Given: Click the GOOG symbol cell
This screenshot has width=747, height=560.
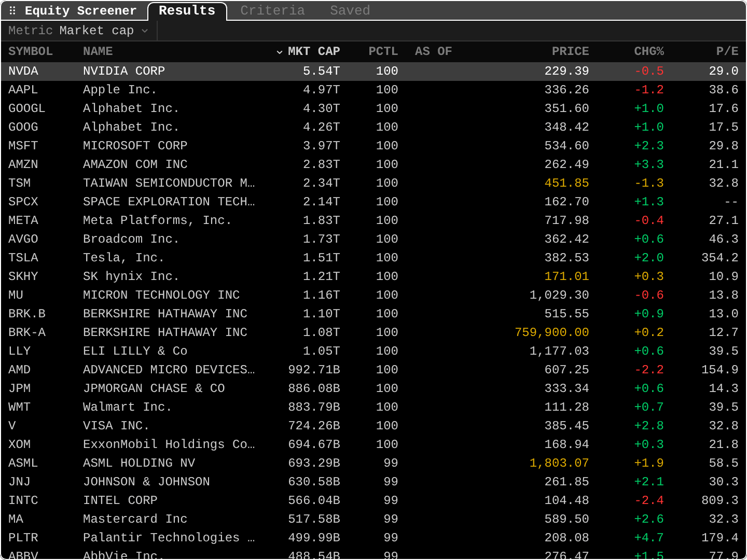Looking at the screenshot, I should click(23, 127).
